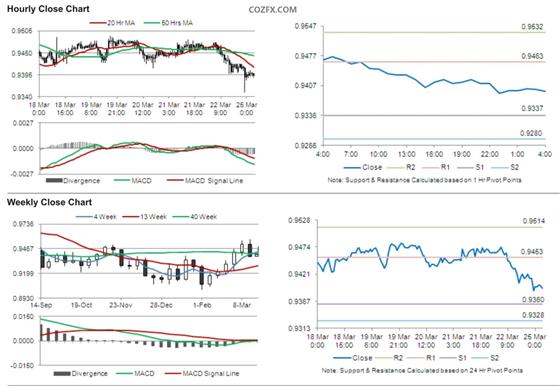Select the '50 Hrs MA' legend entry
560x386 pixels.
(x=169, y=23)
